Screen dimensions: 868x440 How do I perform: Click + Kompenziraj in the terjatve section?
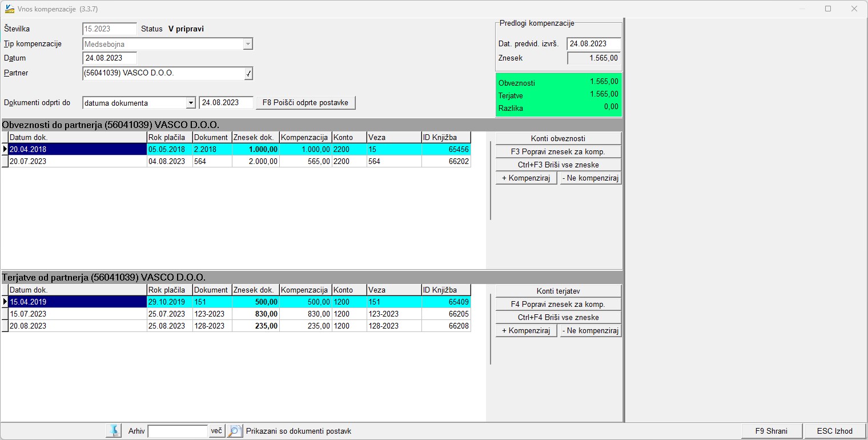point(526,331)
